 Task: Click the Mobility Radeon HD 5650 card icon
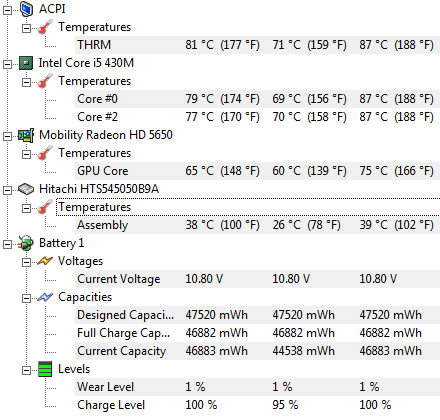pos(26,135)
